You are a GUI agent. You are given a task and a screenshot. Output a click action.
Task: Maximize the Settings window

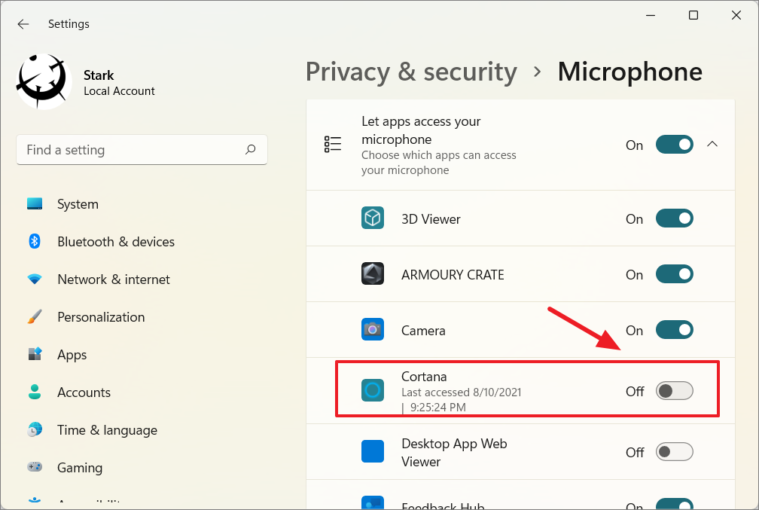tap(693, 15)
